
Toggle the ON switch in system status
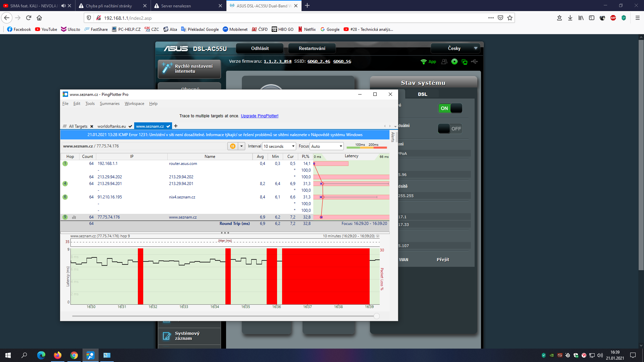[450, 108]
